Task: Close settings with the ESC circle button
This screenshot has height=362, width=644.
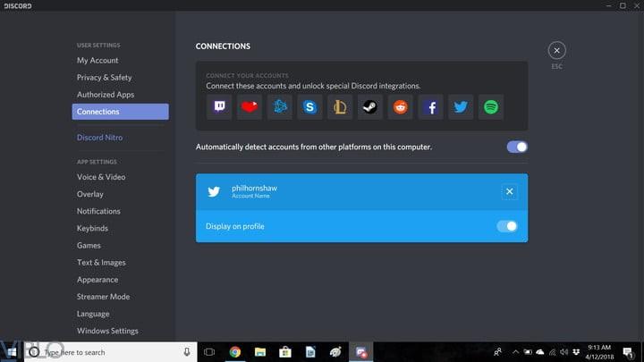Action: [x=556, y=50]
